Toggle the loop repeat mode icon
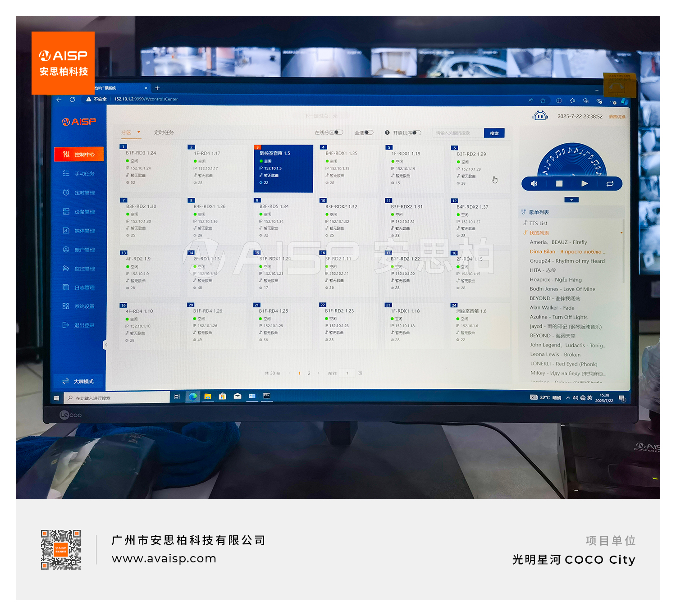This screenshot has width=676, height=616. point(610,183)
